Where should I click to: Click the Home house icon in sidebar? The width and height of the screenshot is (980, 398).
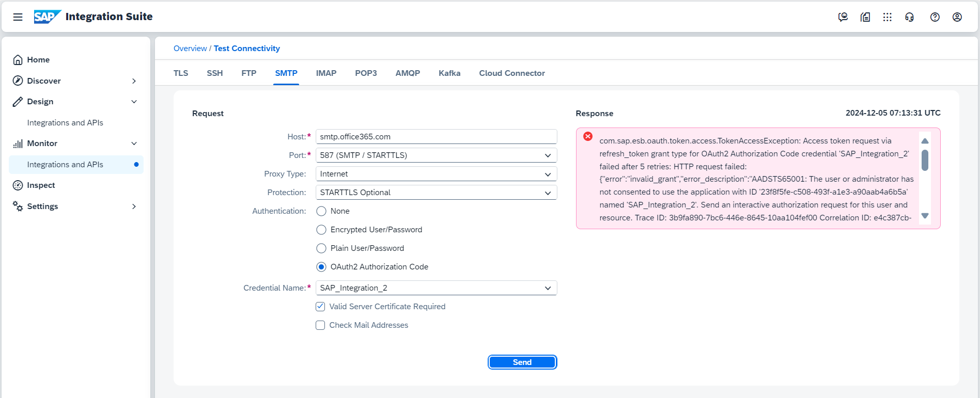[18, 60]
